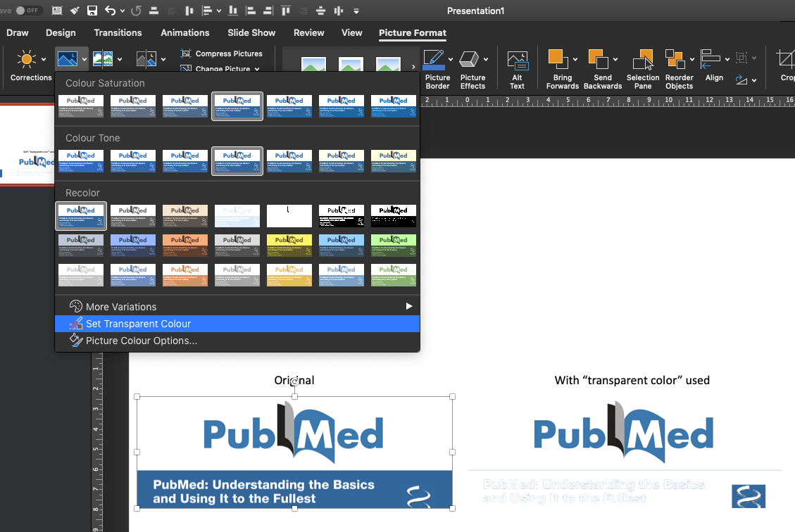The width and height of the screenshot is (795, 532).
Task: Open the Review tab
Action: (x=308, y=32)
